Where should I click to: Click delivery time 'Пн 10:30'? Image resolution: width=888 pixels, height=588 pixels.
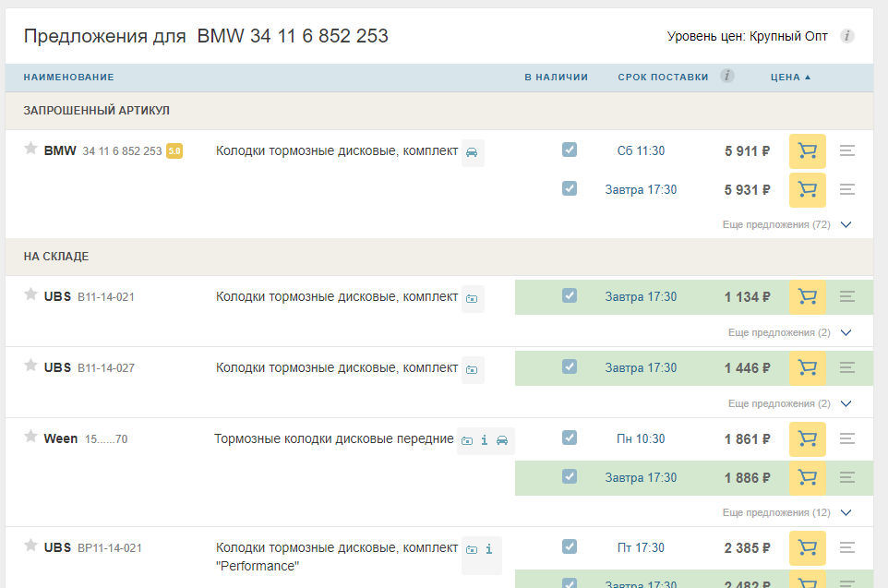click(x=641, y=439)
